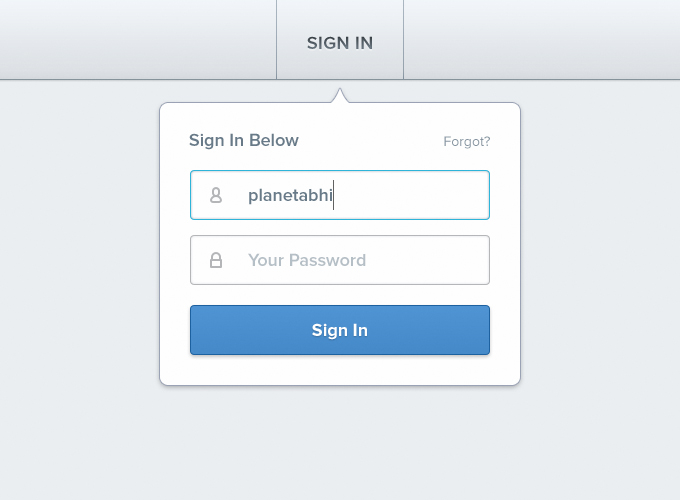Viewport: 680px width, 500px height.
Task: Click the padlock icon in password field
Action: 216,260
